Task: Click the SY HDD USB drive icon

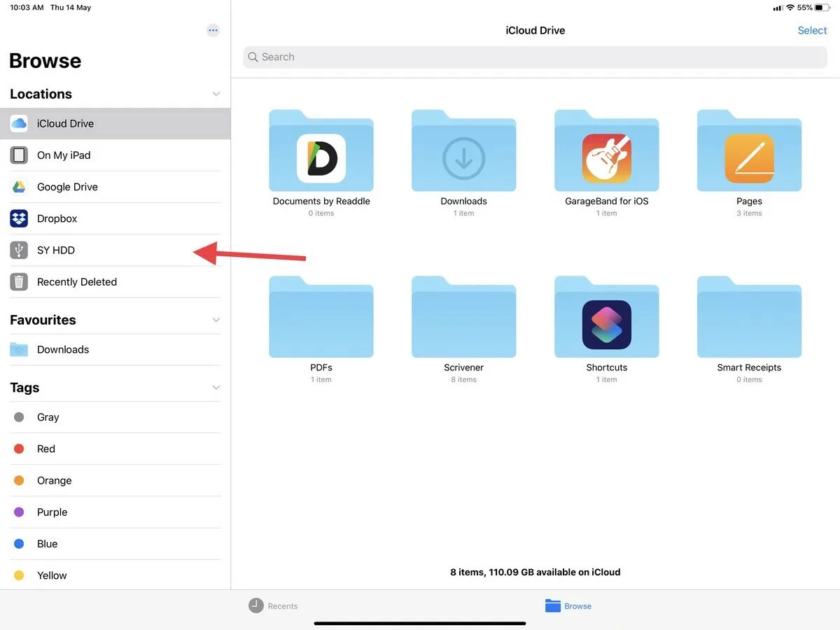Action: 19,250
